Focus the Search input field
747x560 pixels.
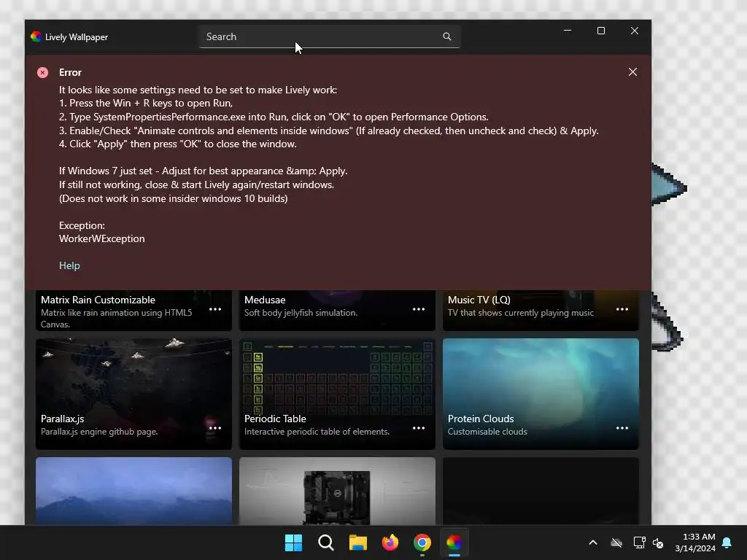coord(329,36)
